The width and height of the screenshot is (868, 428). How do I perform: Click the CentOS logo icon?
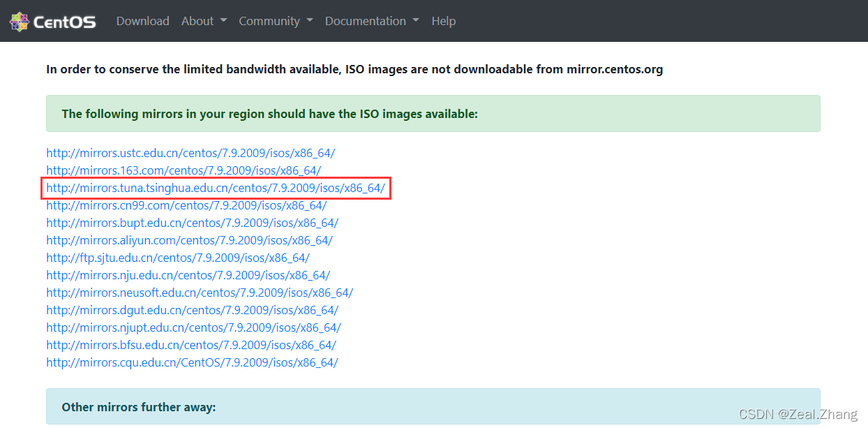pos(20,22)
